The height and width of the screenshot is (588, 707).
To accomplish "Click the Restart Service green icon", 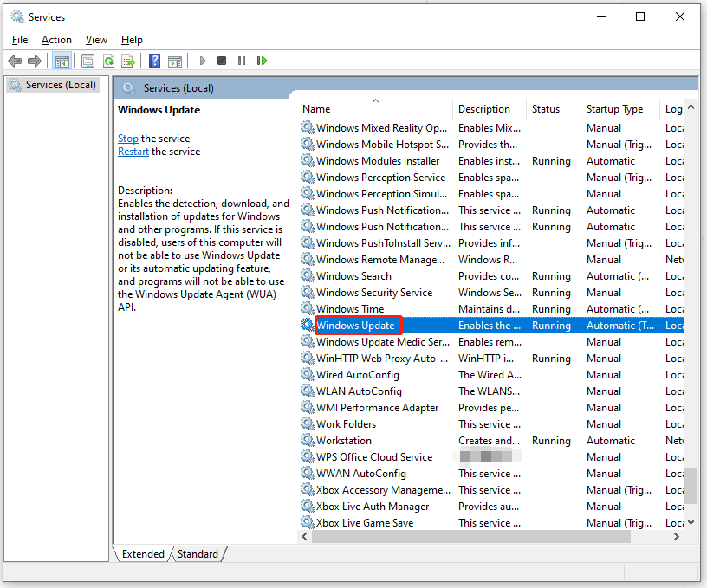I will [262, 61].
